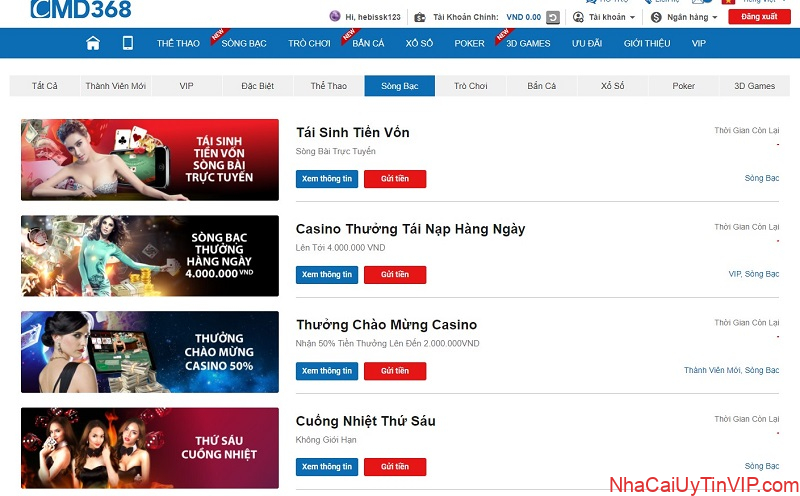Click the CMD368 logo
Image resolution: width=800 pixels, height=496 pixels.
[81, 9]
